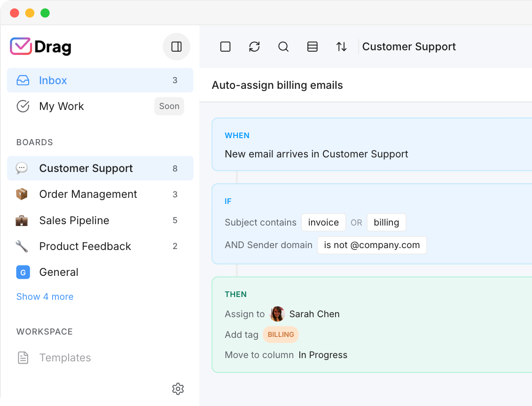Click the BILLING tag badge
This screenshot has height=406, width=532.
pos(281,335)
